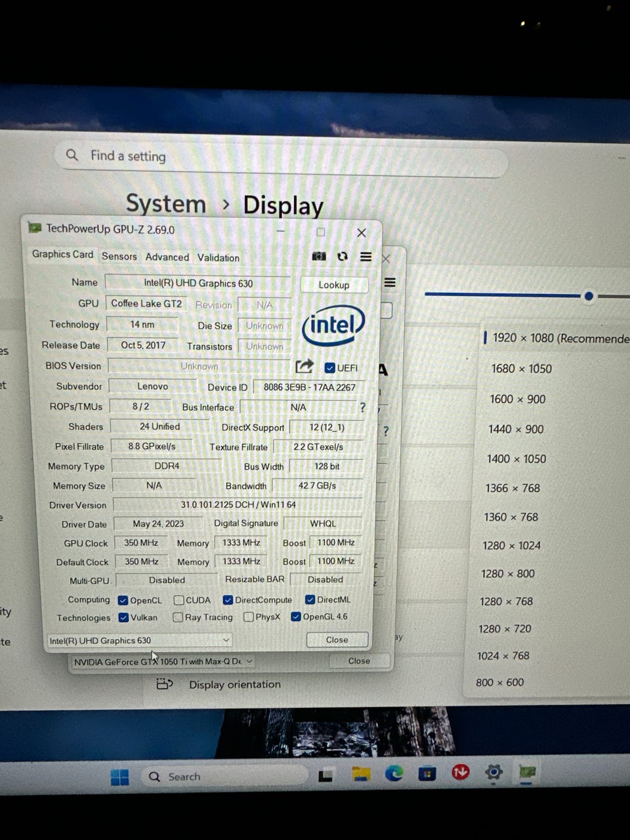Toggle the DirectML checkbox
This screenshot has height=840, width=630.
tap(310, 599)
